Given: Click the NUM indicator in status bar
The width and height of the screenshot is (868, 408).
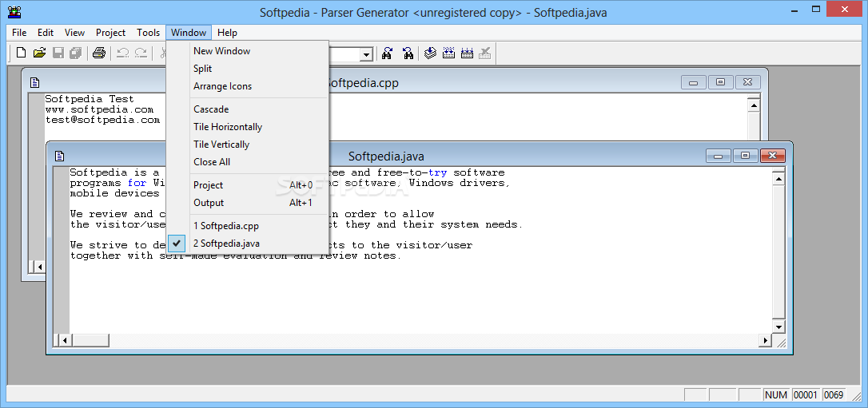Looking at the screenshot, I should pyautogui.click(x=775, y=394).
